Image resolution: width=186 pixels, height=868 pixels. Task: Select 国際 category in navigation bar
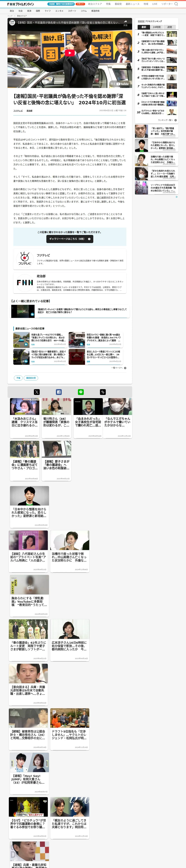(38, 11)
